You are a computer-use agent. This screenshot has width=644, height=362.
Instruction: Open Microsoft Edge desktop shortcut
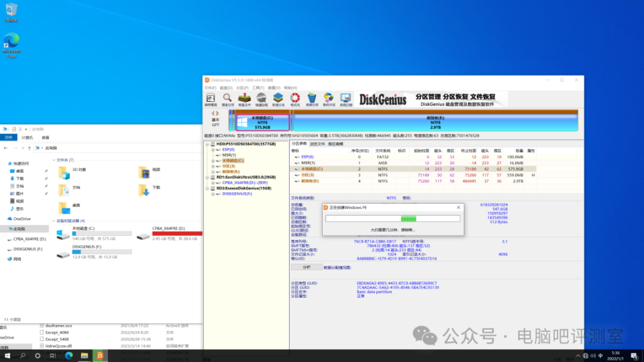click(11, 45)
